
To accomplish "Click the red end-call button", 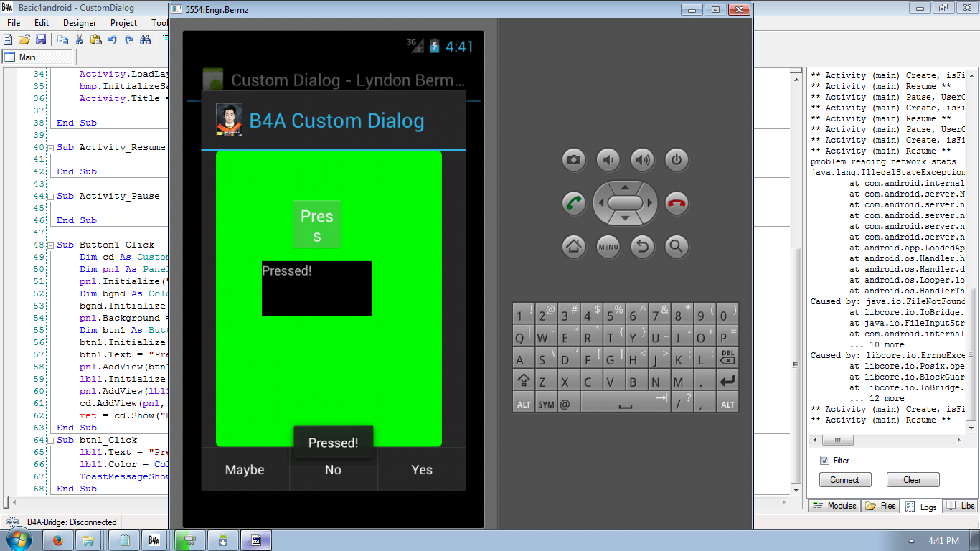I will [677, 203].
